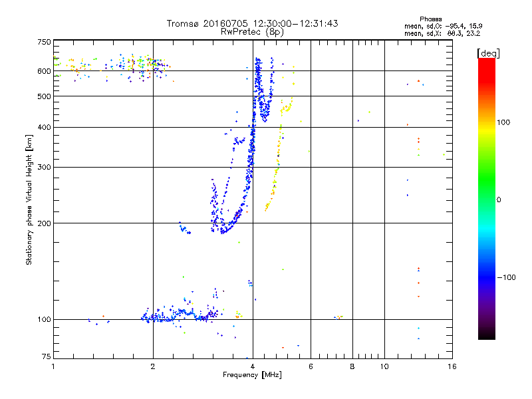Click the plot title "Tromsø 20160705 12:30:00-12:31:43"
The width and height of the screenshot is (532, 399).
point(252,23)
